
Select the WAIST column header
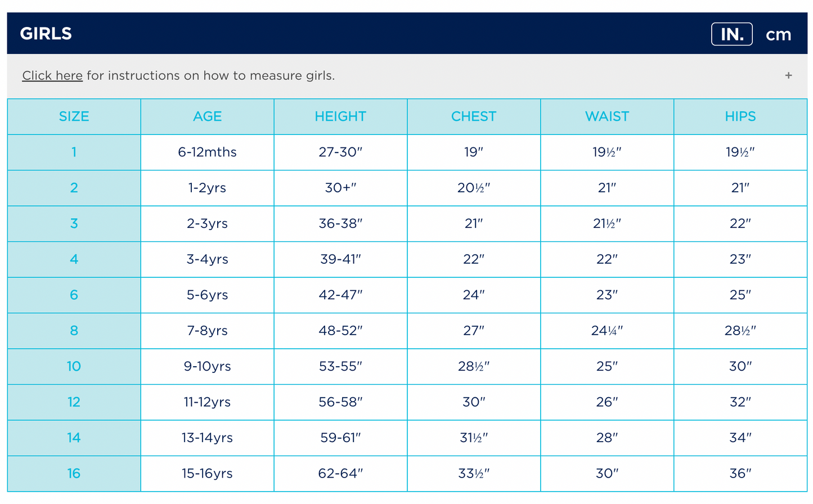(607, 116)
